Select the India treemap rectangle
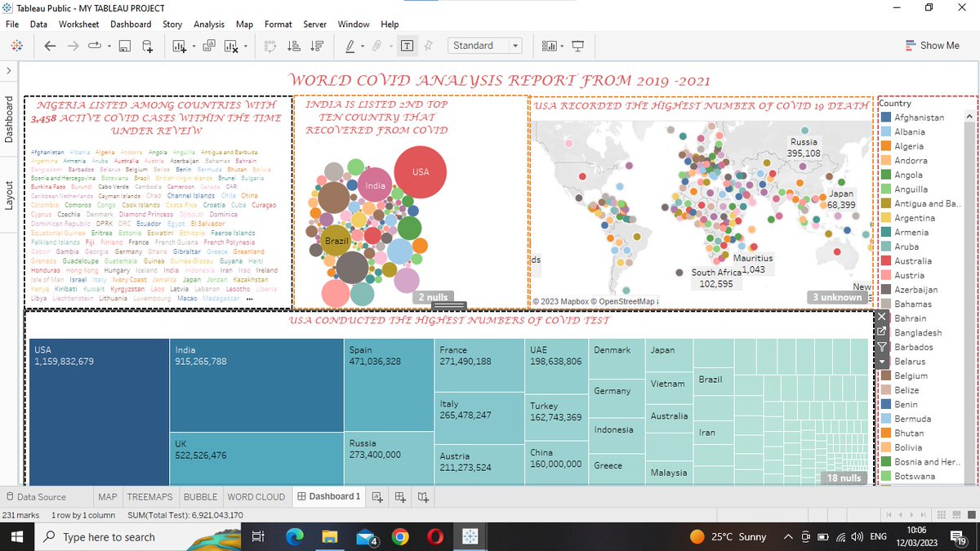The height and width of the screenshot is (551, 980). tap(256, 384)
